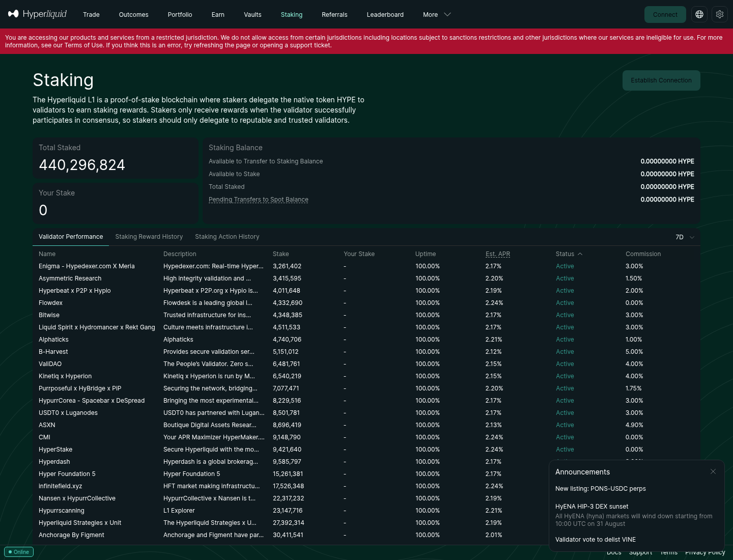Image resolution: width=733 pixels, height=560 pixels.
Task: Click the B-Harvest validator name
Action: 53,352
